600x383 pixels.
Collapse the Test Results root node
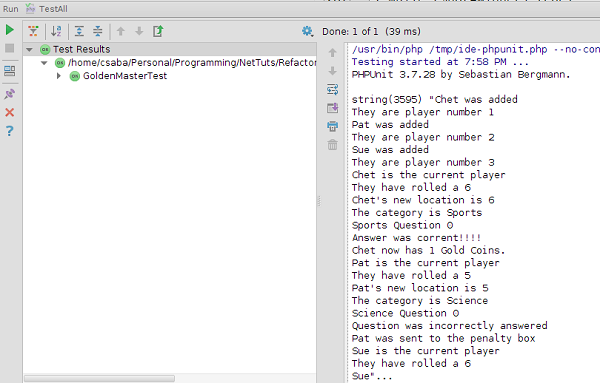(29, 50)
